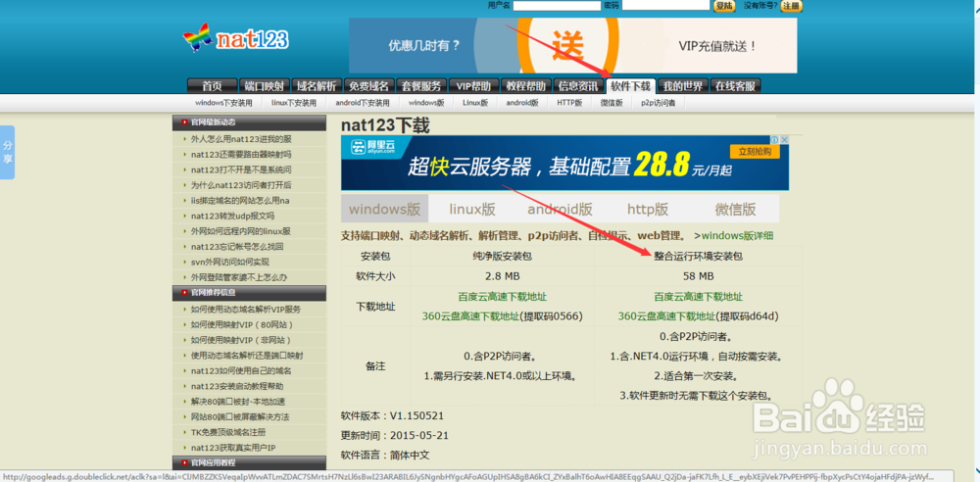The image size is (980, 482).
Task: Open article nat123转发udp报文吗
Action: point(232,216)
